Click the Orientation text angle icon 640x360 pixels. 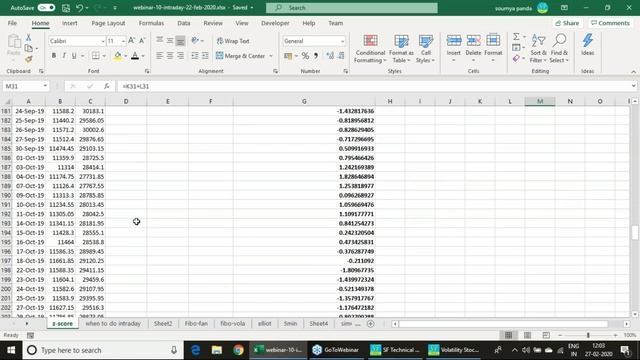coord(195,40)
